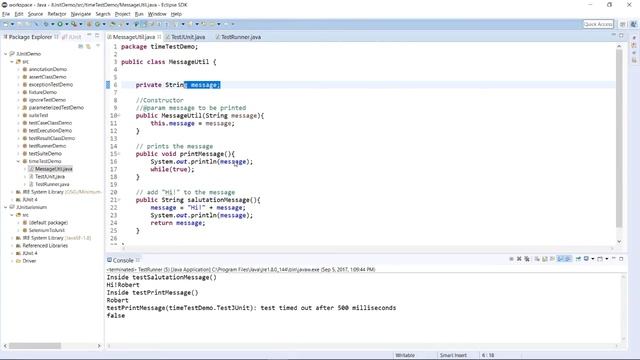Image resolution: width=640 pixels, height=360 pixels.
Task: Collapse the printMessage method fold marker
Action: [x=119, y=154]
